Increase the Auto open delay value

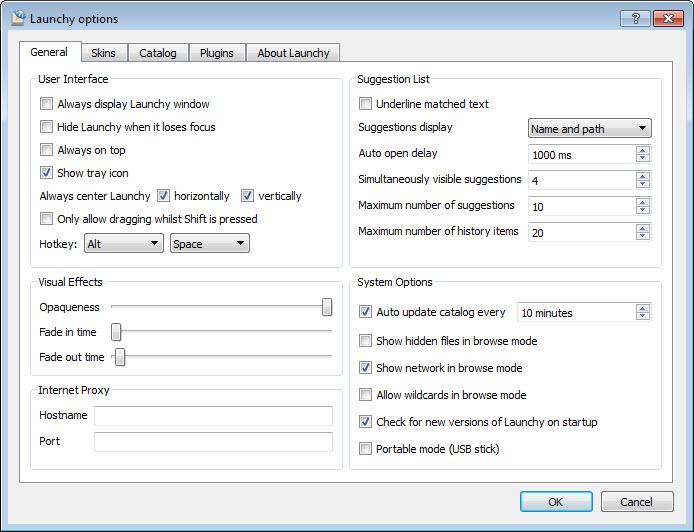[643, 150]
